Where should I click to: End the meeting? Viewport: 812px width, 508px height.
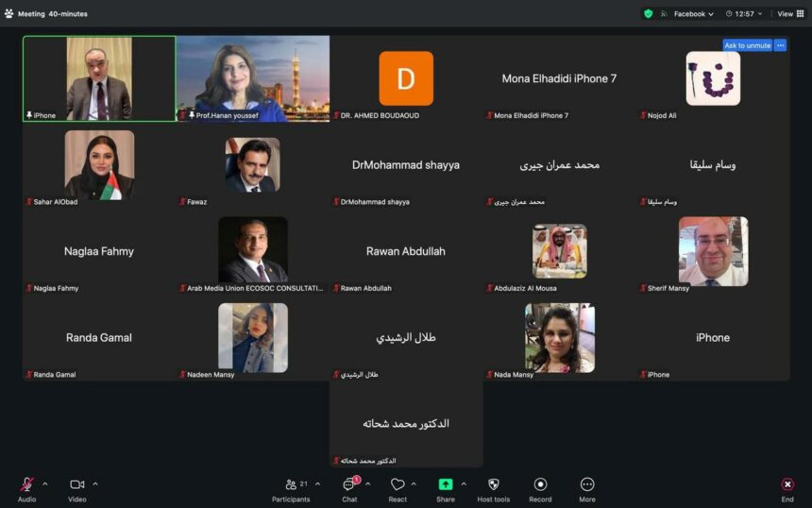tap(787, 485)
